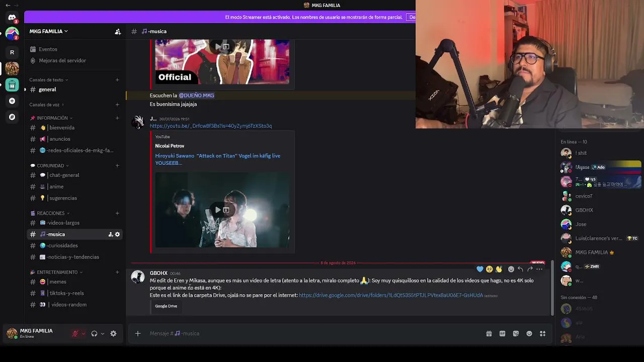Open add reaction picker on GBOHX message
This screenshot has height=362, width=644.
click(511, 269)
